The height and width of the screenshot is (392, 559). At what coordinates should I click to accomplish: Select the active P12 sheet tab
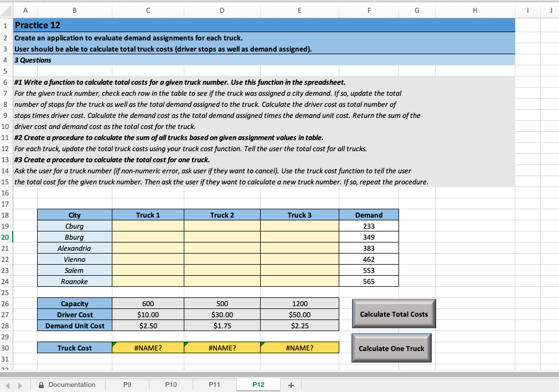[258, 384]
